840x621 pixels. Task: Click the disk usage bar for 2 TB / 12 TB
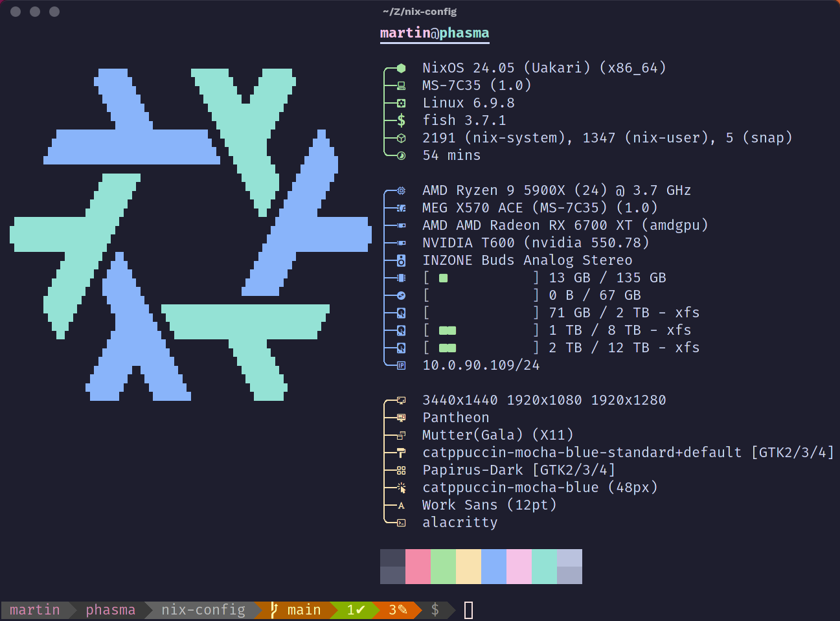[x=481, y=348]
